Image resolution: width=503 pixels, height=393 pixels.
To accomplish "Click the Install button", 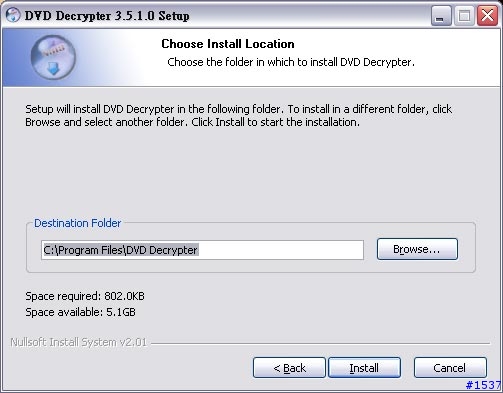I will point(364,368).
